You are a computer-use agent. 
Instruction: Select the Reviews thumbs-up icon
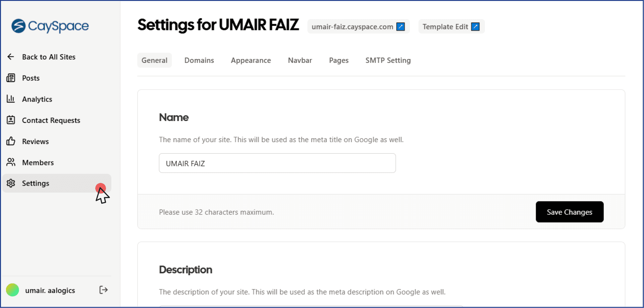(x=11, y=141)
